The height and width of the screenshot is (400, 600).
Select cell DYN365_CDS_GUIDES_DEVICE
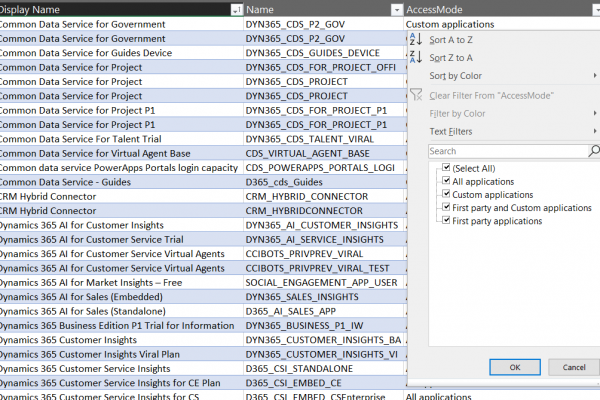point(323,53)
